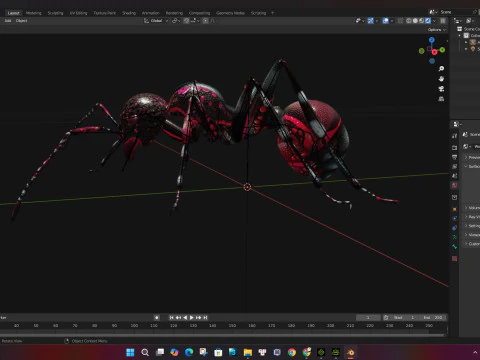
Task: Select wireframe viewport shading
Action: tap(409, 21)
